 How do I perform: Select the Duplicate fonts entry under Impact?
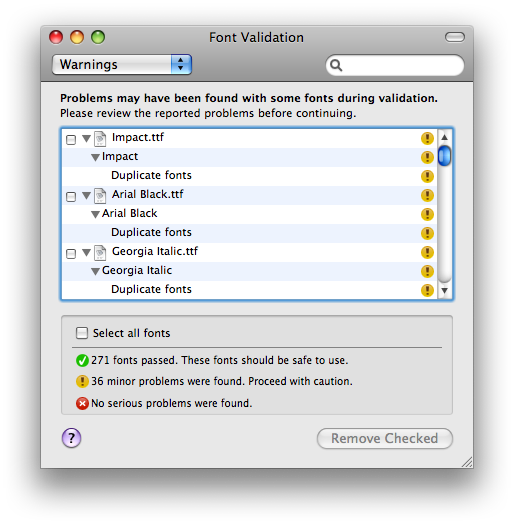pyautogui.click(x=151, y=175)
